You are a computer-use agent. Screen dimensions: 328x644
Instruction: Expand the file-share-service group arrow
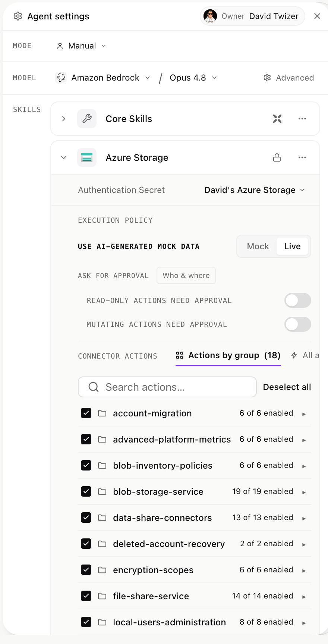click(x=304, y=597)
